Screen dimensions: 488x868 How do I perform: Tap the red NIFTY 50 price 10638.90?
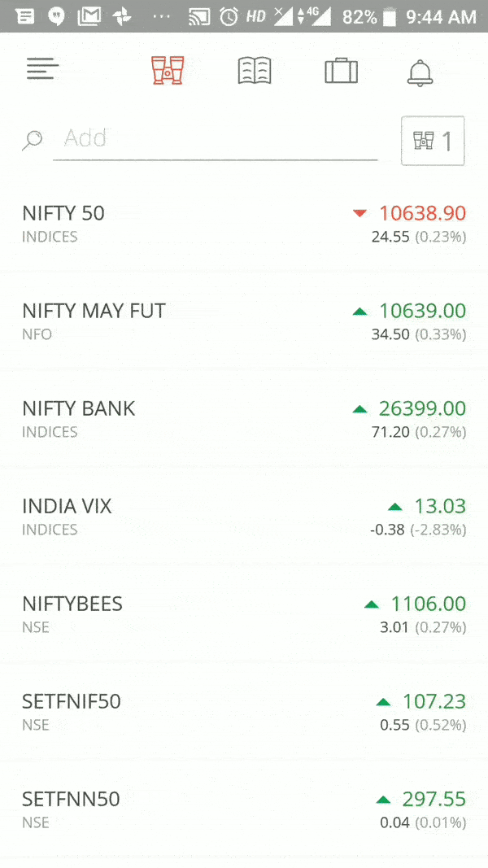tap(422, 214)
